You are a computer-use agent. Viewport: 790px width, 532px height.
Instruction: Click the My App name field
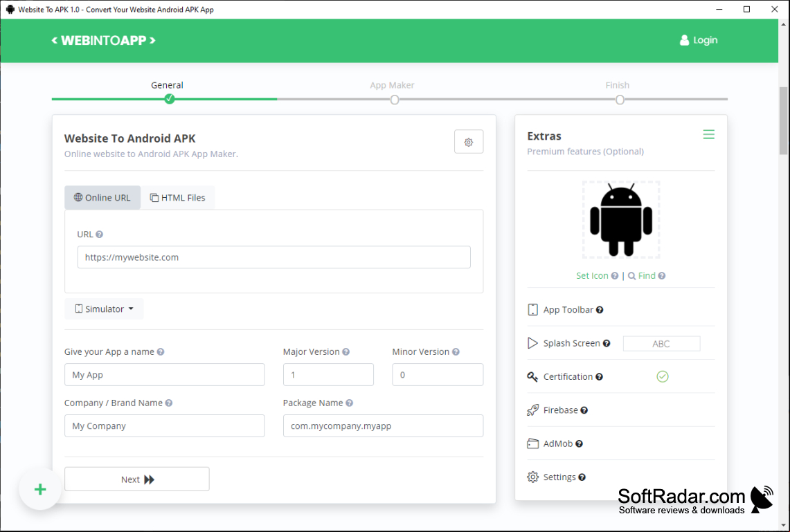pyautogui.click(x=164, y=375)
